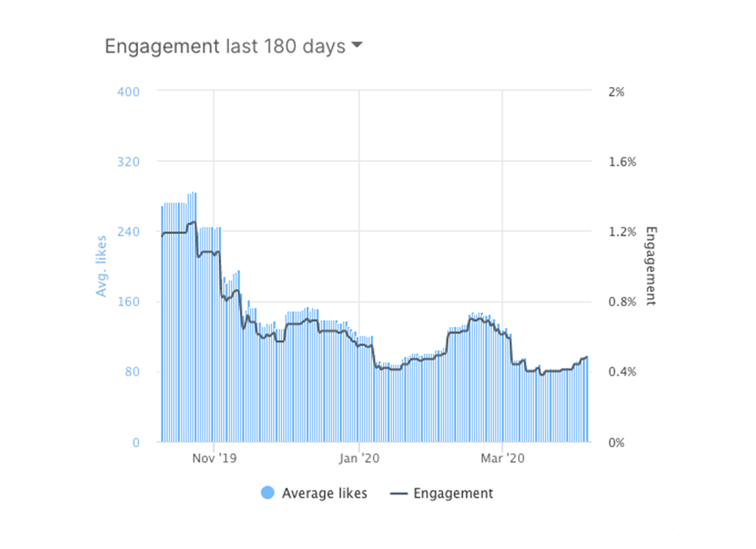756x549 pixels.
Task: Click the 400 tick on the left axis
Action: click(x=128, y=91)
